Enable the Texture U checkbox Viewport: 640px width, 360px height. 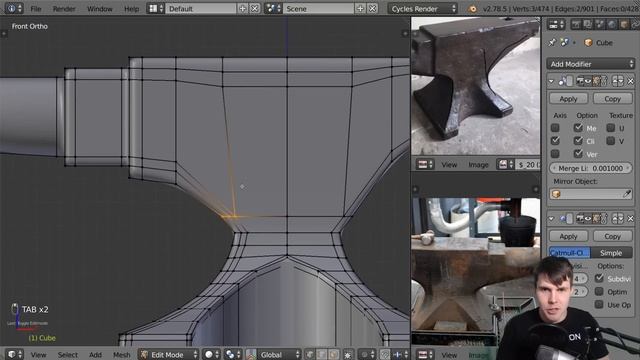tap(611, 128)
